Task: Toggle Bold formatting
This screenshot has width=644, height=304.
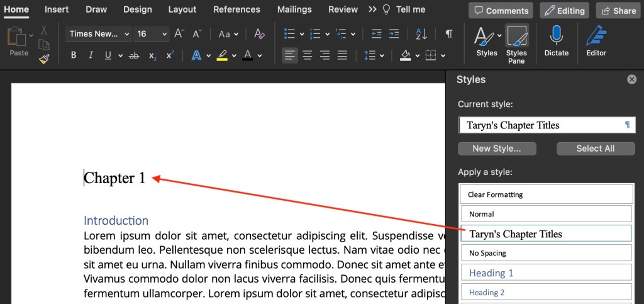Action: (x=74, y=55)
